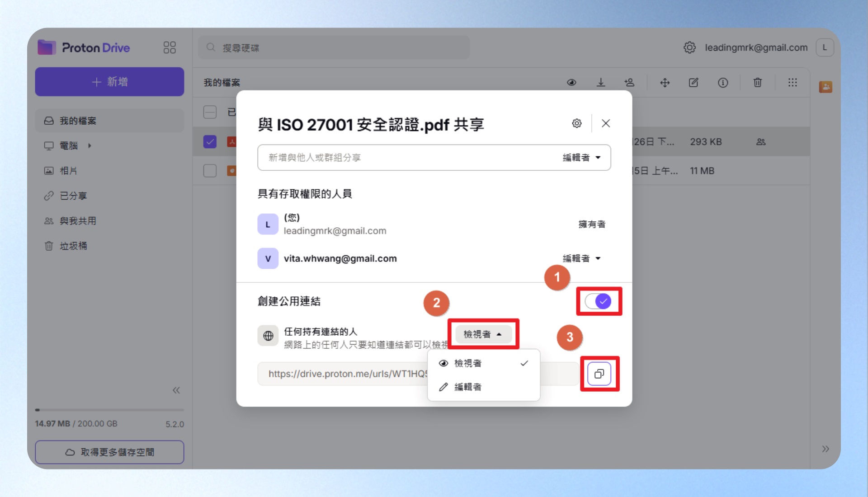Open account settings gear in header

click(x=689, y=47)
